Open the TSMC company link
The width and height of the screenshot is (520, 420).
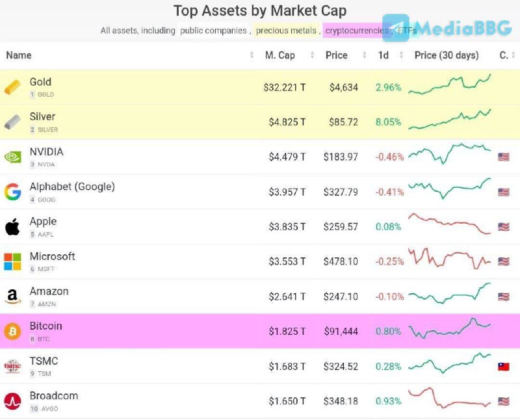pyautogui.click(x=44, y=361)
